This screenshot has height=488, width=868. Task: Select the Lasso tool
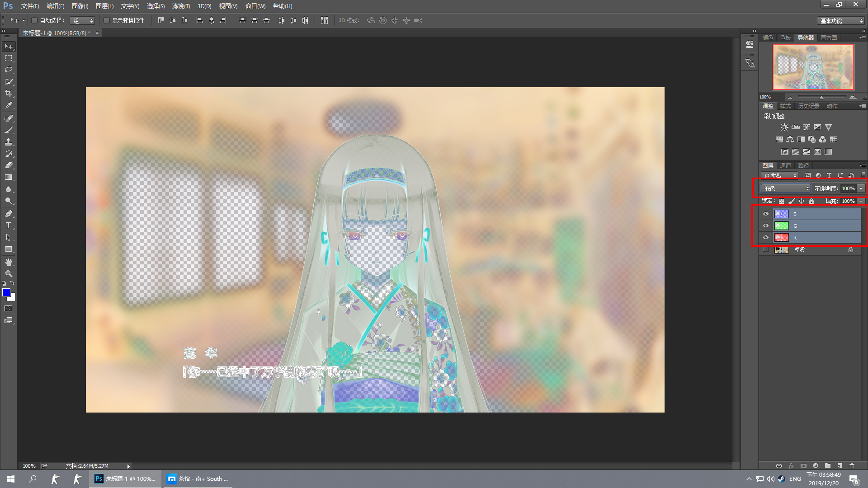[x=9, y=70]
